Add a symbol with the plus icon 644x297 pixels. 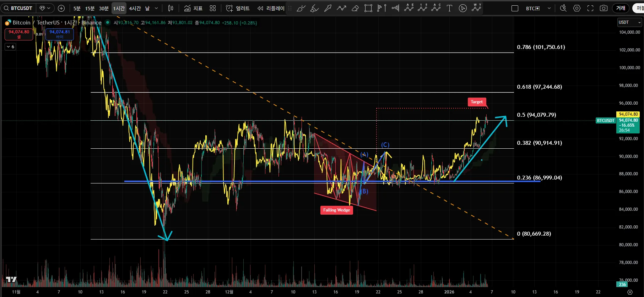coord(61,8)
